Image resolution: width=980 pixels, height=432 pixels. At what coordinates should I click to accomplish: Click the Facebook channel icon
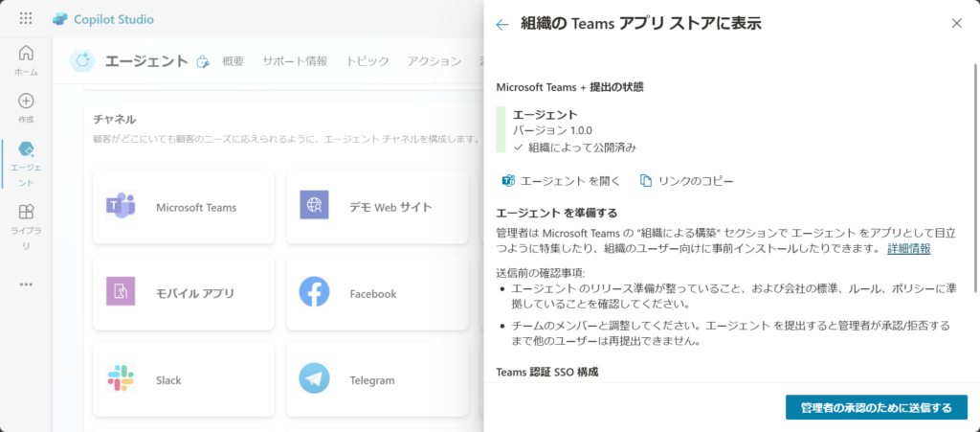point(314,291)
